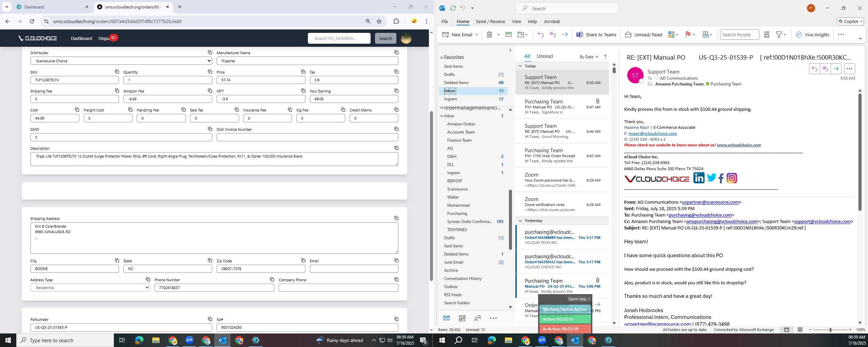Collapse the ordermanagement Inbox tree
Image resolution: width=868 pixels, height=347 pixels.
[x=442, y=116]
